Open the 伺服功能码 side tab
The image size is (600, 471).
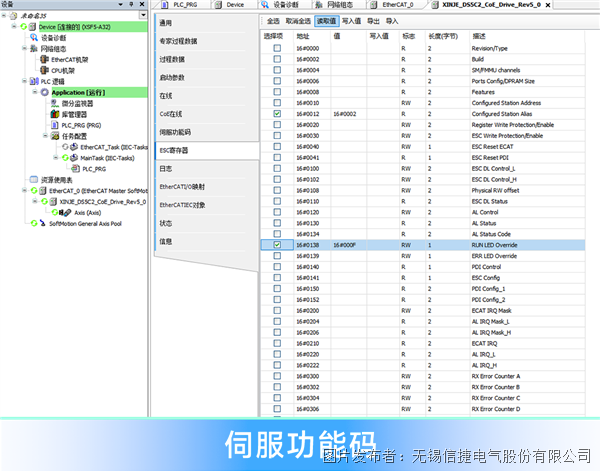pos(176,132)
